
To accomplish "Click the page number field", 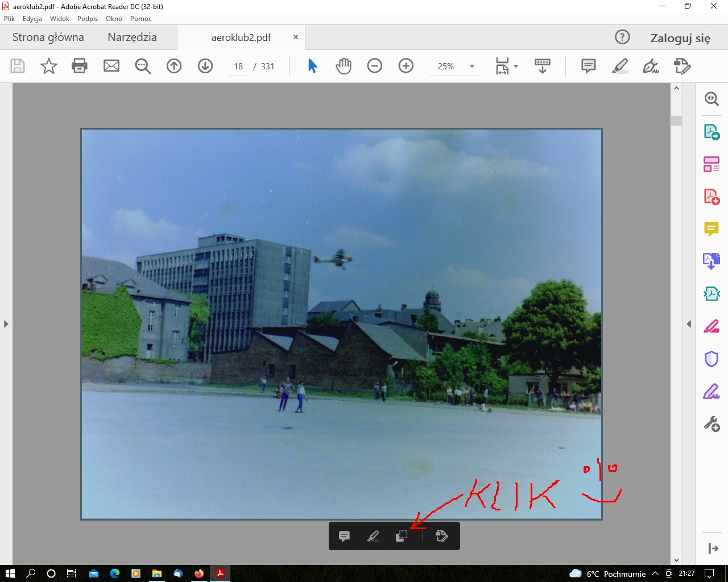I will click(238, 66).
